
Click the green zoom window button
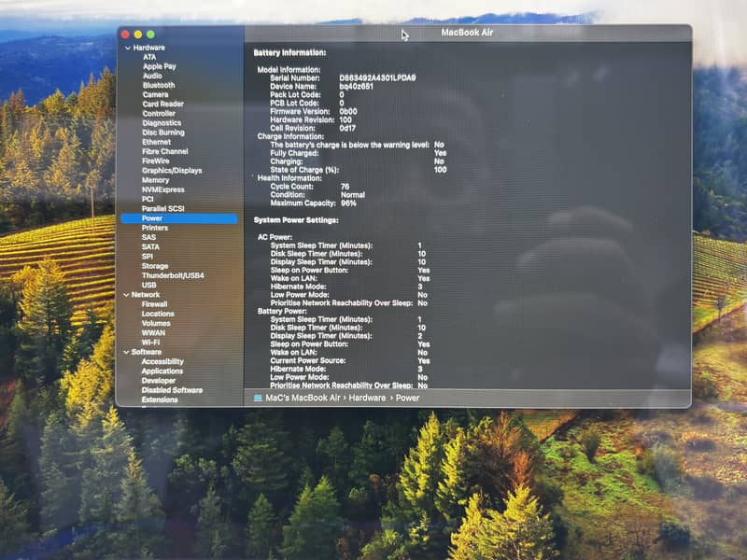150,35
